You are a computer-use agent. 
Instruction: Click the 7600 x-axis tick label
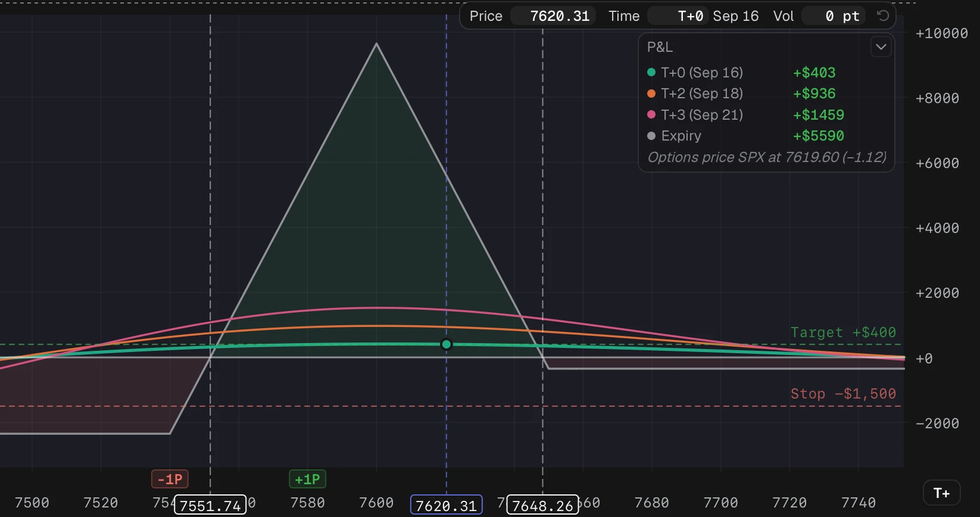click(x=376, y=503)
